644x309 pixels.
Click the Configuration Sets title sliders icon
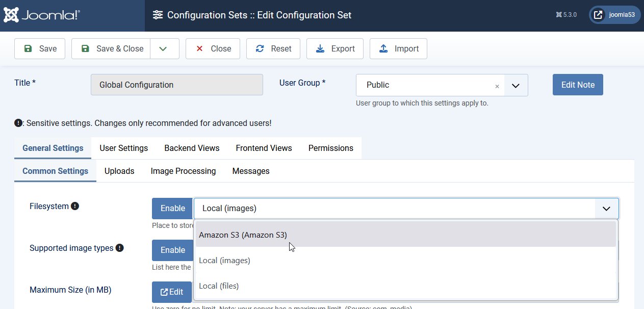pos(158,15)
